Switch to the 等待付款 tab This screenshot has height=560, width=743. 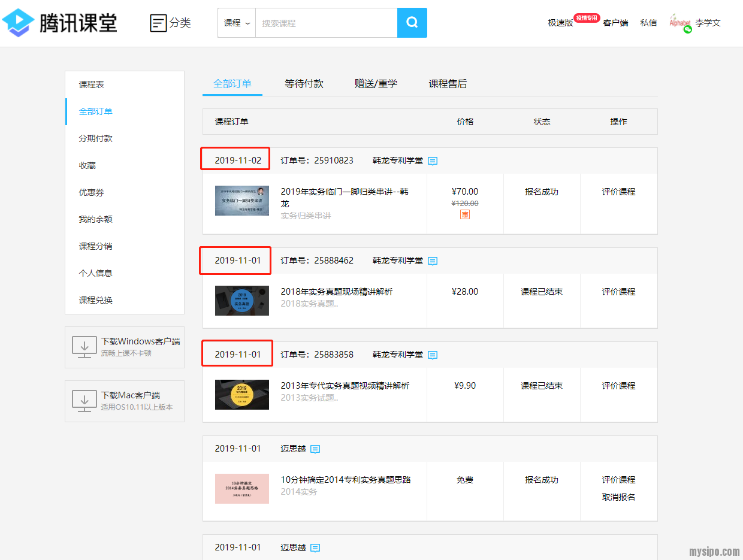(x=304, y=84)
